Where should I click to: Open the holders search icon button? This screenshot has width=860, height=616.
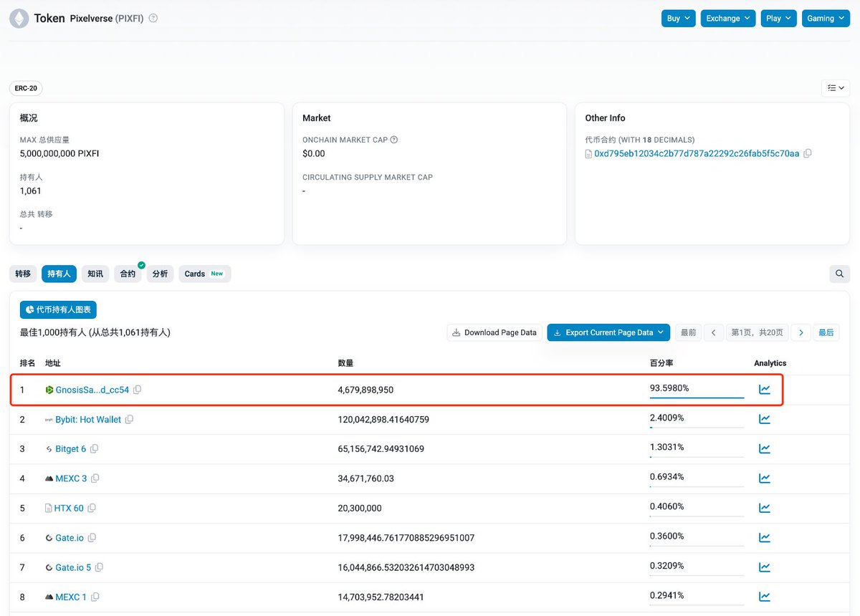click(x=840, y=273)
